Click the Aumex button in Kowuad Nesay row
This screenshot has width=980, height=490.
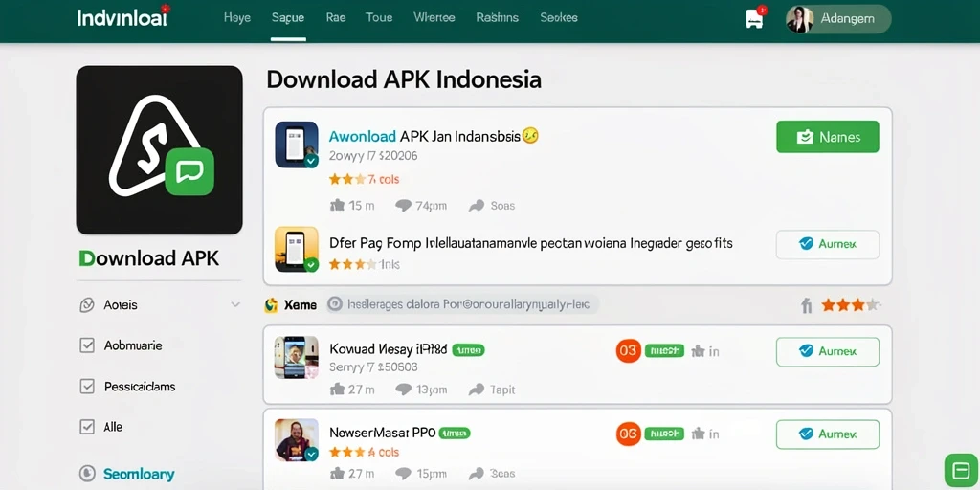tap(828, 351)
